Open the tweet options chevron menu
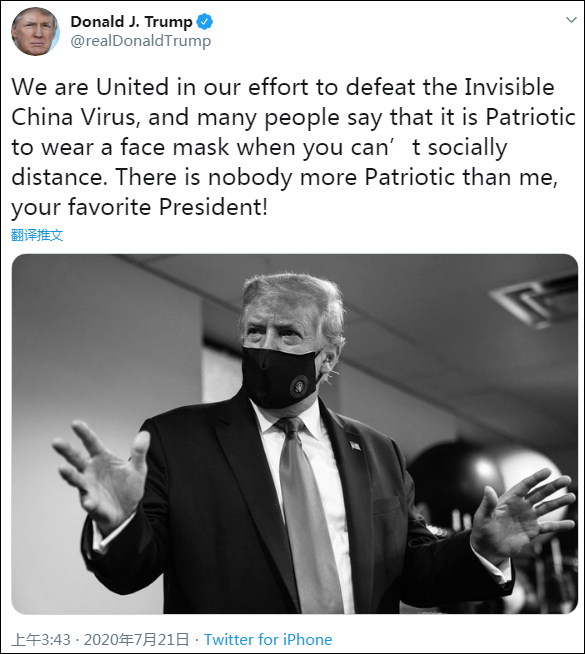The height and width of the screenshot is (654, 585). 571,20
